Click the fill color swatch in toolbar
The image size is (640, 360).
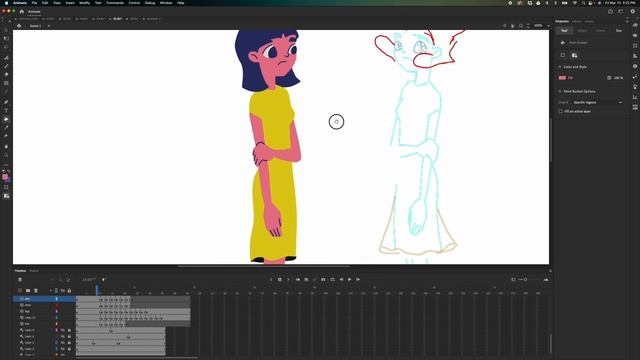pyautogui.click(x=5, y=177)
